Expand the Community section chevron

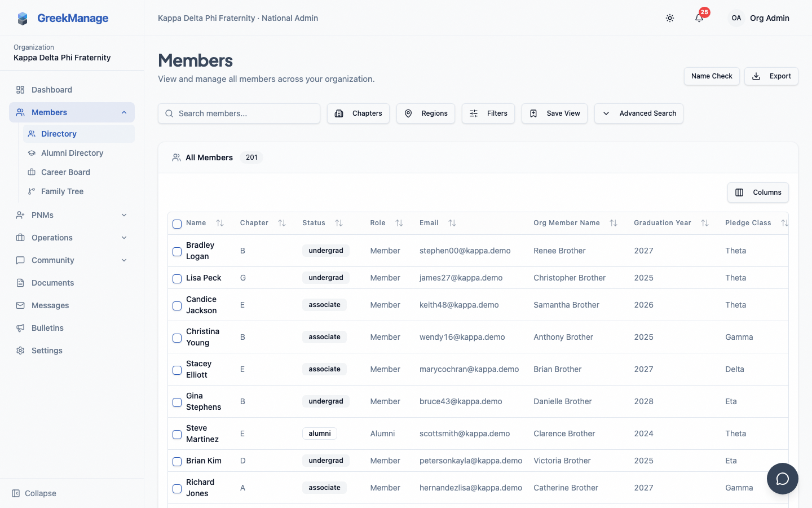124,260
